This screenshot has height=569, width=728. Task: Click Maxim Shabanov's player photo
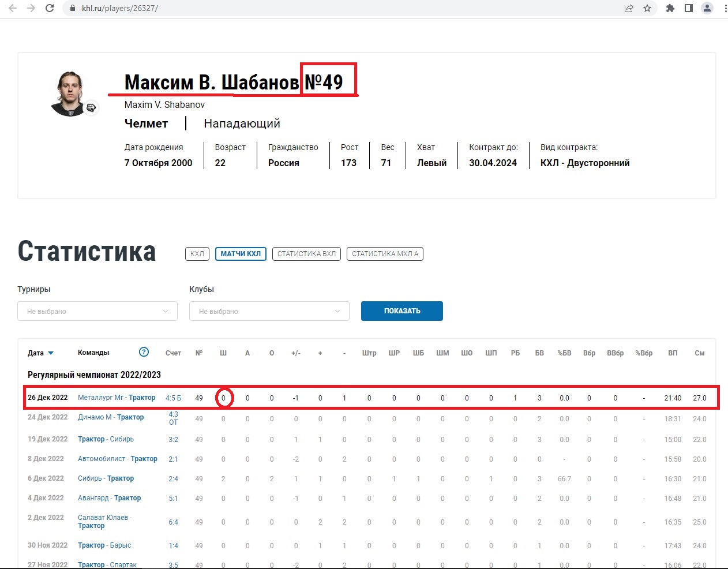coord(70,94)
